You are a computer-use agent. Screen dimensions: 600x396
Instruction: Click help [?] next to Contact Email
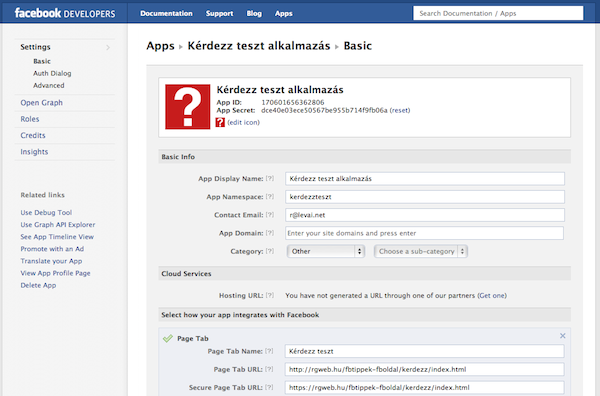[x=270, y=215]
